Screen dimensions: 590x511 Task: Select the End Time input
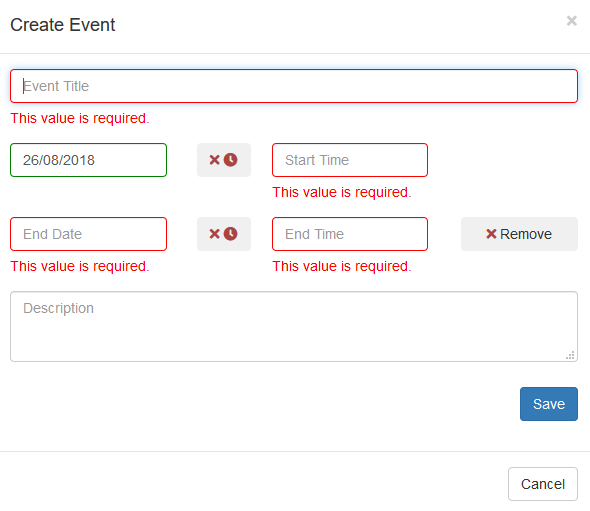(350, 234)
